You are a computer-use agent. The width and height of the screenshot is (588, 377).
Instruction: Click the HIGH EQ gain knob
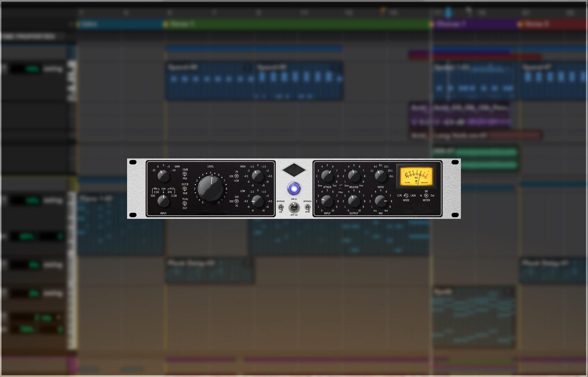[x=258, y=176]
